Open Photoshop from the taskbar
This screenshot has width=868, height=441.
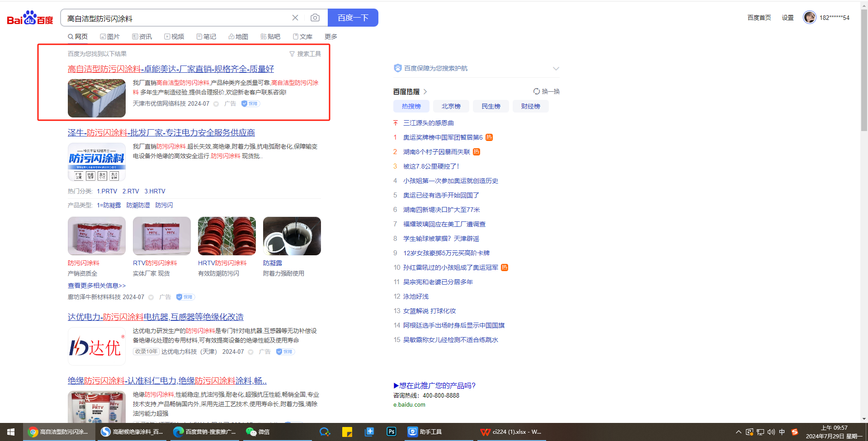(392, 432)
